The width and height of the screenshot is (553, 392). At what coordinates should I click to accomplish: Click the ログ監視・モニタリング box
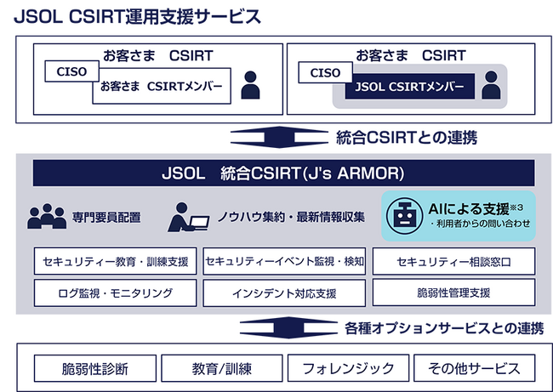(x=116, y=293)
